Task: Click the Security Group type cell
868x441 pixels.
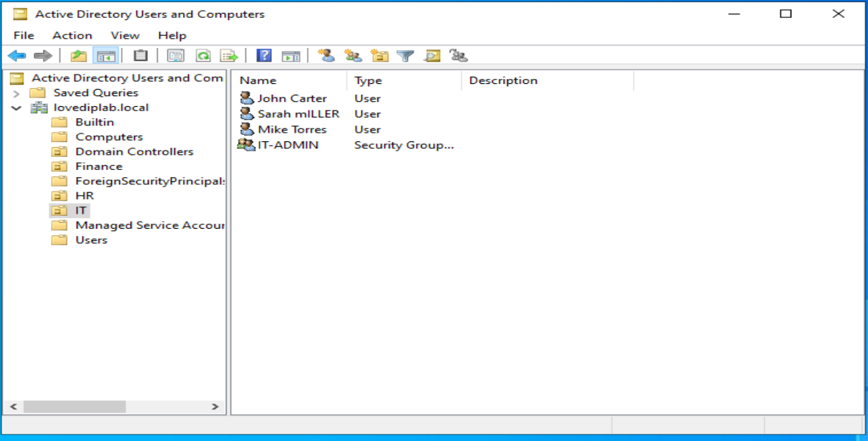Action: (405, 145)
